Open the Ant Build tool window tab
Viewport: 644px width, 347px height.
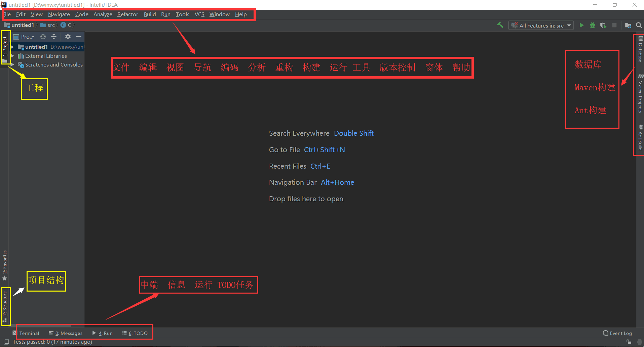[x=640, y=138]
